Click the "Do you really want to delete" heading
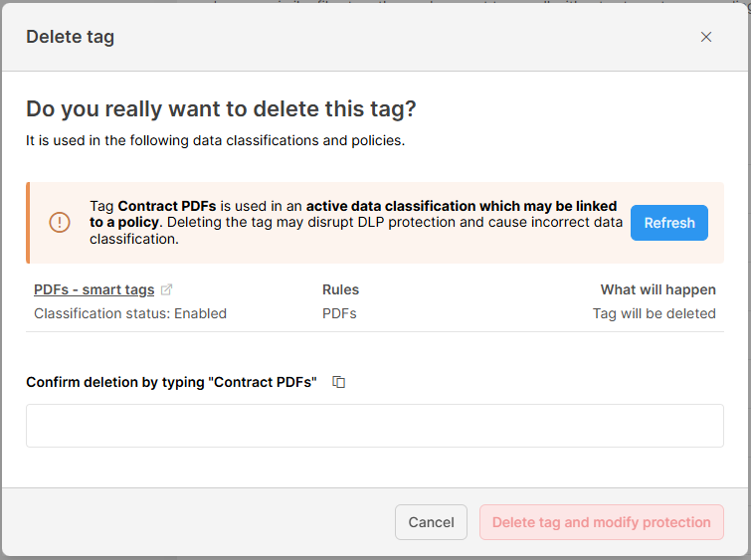The image size is (751, 560). coord(221,108)
